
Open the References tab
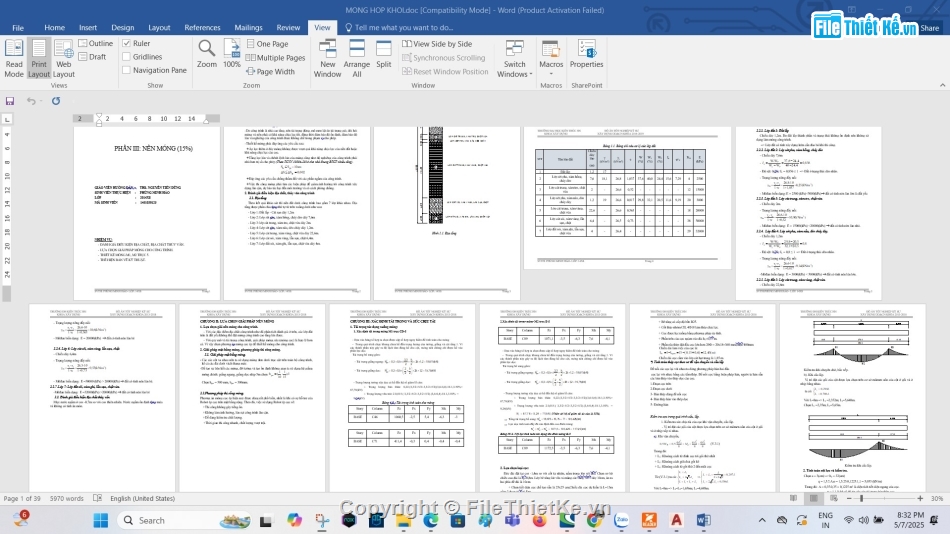(202, 27)
